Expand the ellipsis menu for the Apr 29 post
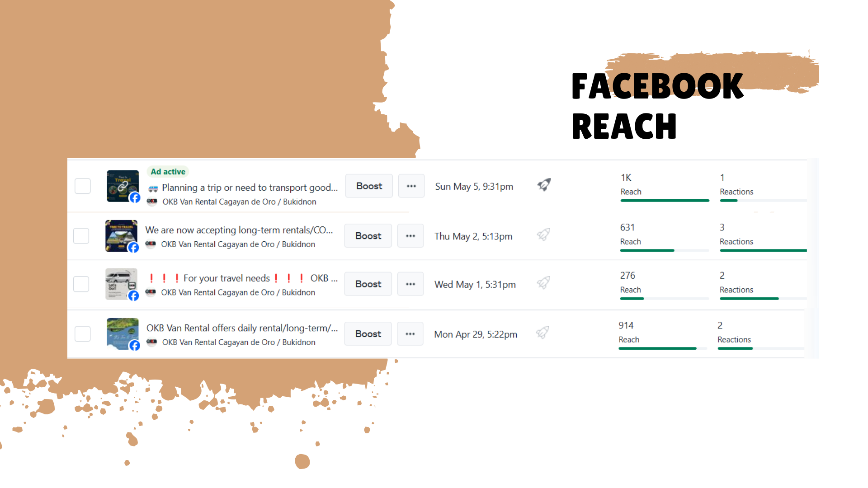This screenshot has width=868, height=488. (x=410, y=334)
